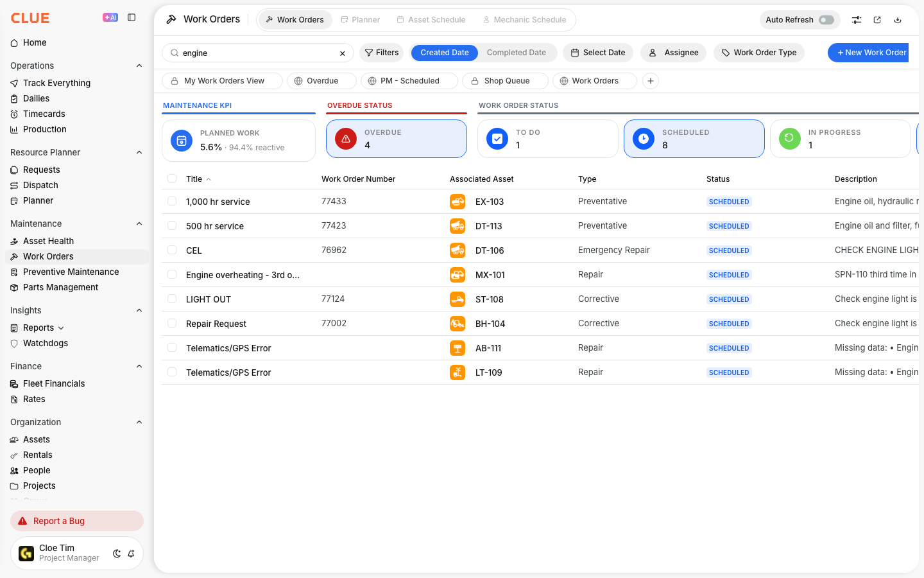Focus the work order search field

click(257, 53)
